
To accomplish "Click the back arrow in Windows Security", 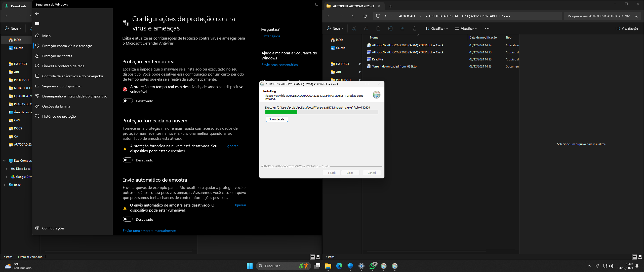I will pos(37,13).
